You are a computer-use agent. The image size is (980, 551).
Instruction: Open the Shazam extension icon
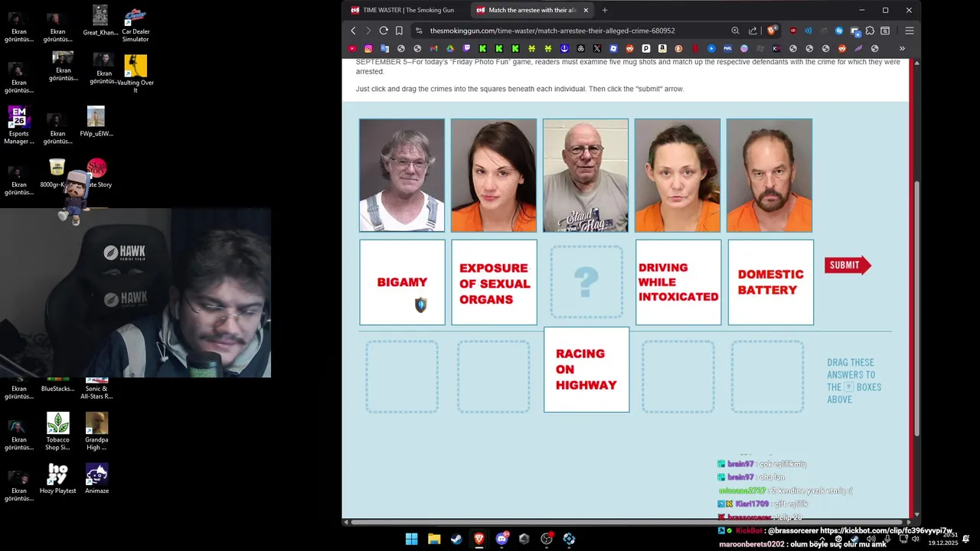click(839, 31)
